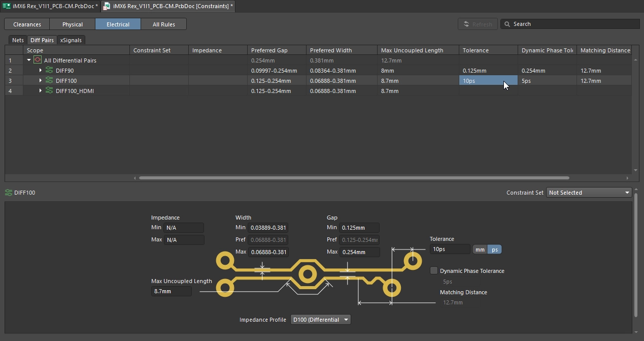
Task: Click the Refresh button
Action: pos(478,24)
